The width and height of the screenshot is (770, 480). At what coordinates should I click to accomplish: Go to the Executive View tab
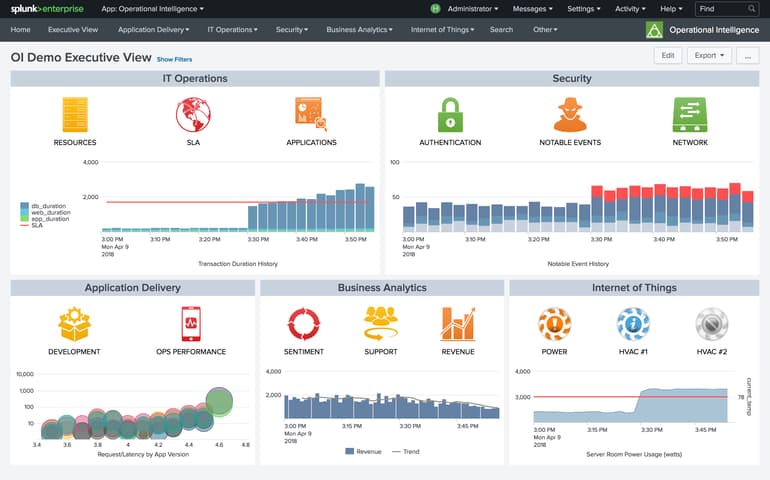click(x=73, y=30)
